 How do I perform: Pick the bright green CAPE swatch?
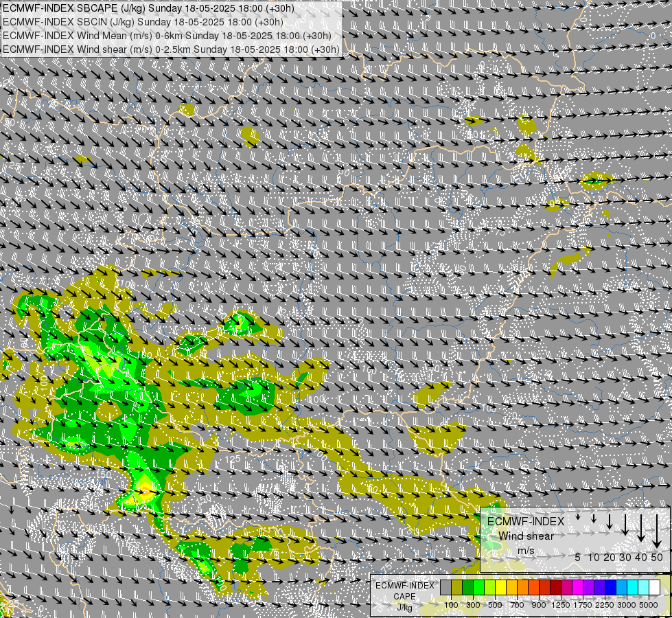coord(478,588)
